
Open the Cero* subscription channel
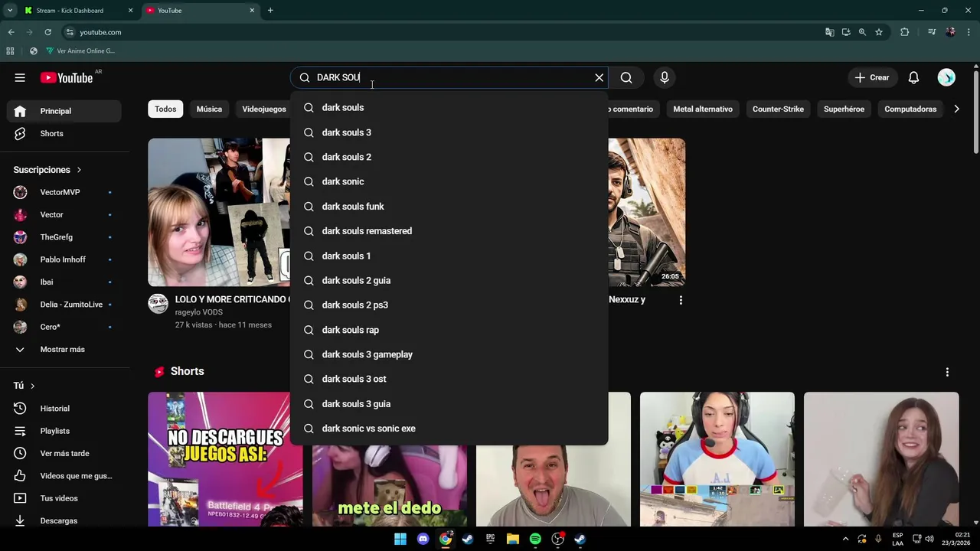64,327
